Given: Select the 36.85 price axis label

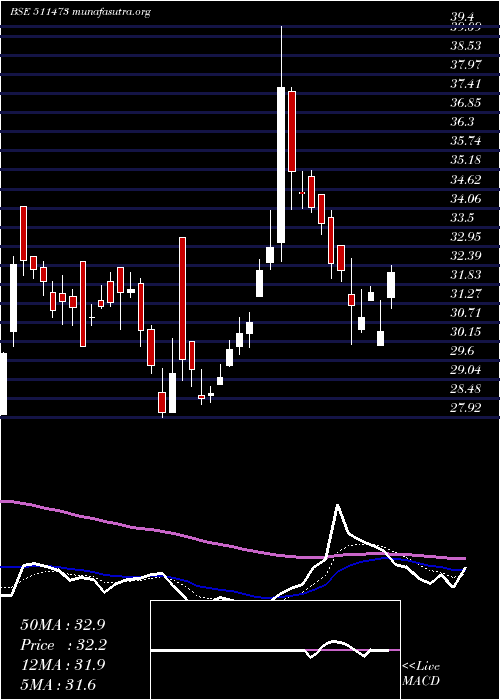Looking at the screenshot, I should pos(465,103).
